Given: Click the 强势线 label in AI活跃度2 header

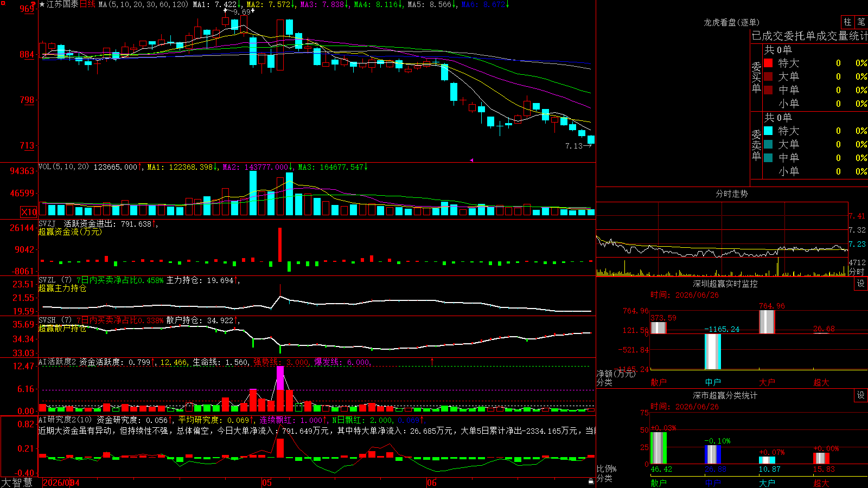Looking at the screenshot, I should [x=266, y=362].
